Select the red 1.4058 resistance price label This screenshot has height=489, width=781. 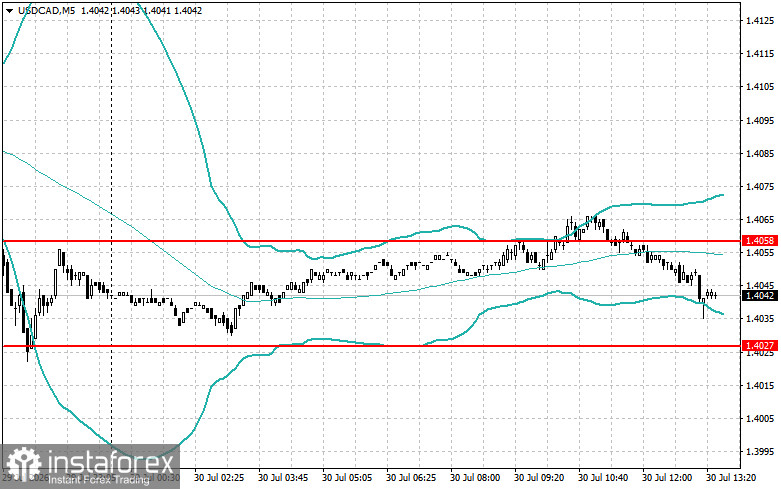coord(760,241)
